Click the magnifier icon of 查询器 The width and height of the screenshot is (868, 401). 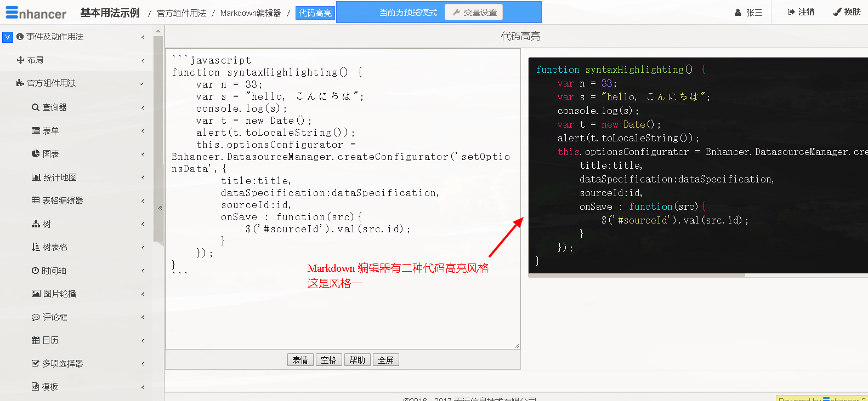36,107
